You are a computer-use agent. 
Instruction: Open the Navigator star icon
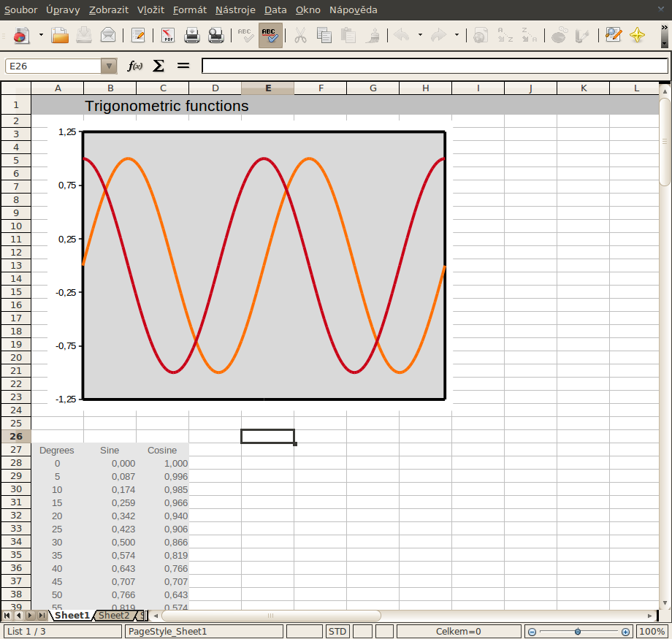[x=637, y=35]
